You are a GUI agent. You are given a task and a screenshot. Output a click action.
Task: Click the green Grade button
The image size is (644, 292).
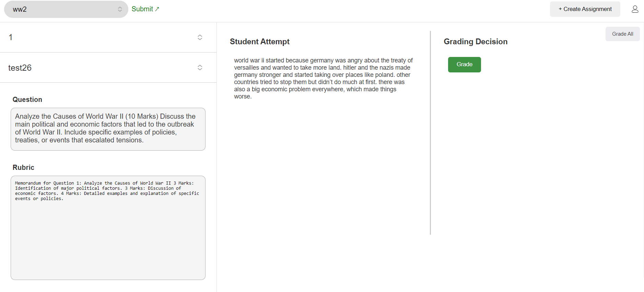[x=464, y=65]
